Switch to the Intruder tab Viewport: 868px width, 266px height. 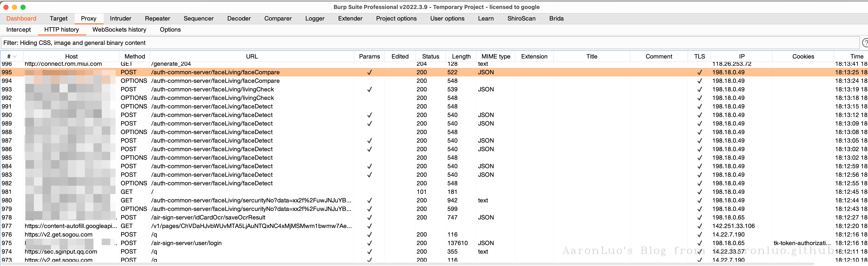(120, 19)
